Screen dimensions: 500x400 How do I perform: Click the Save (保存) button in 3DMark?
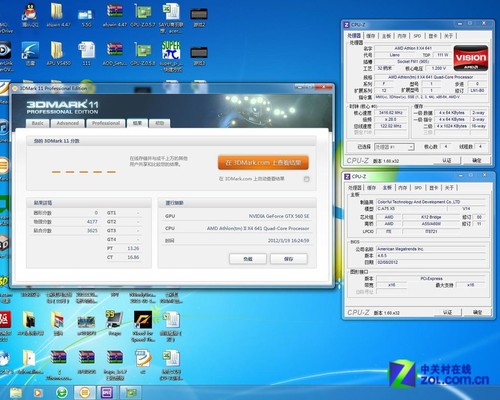pyautogui.click(x=289, y=259)
